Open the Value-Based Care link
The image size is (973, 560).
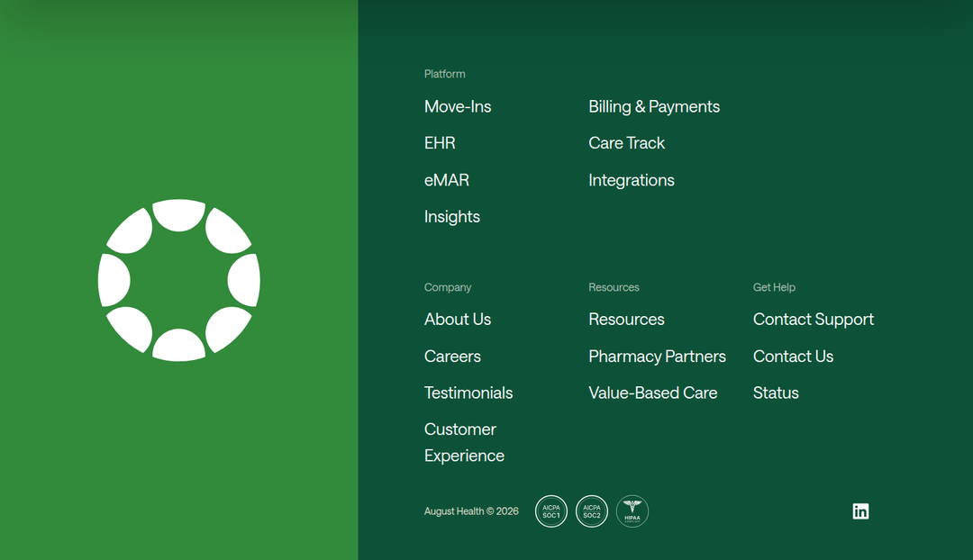(x=653, y=393)
